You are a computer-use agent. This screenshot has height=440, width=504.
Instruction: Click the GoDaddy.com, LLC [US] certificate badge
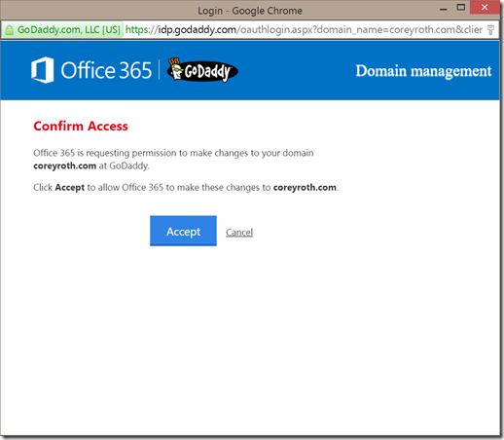[62, 30]
